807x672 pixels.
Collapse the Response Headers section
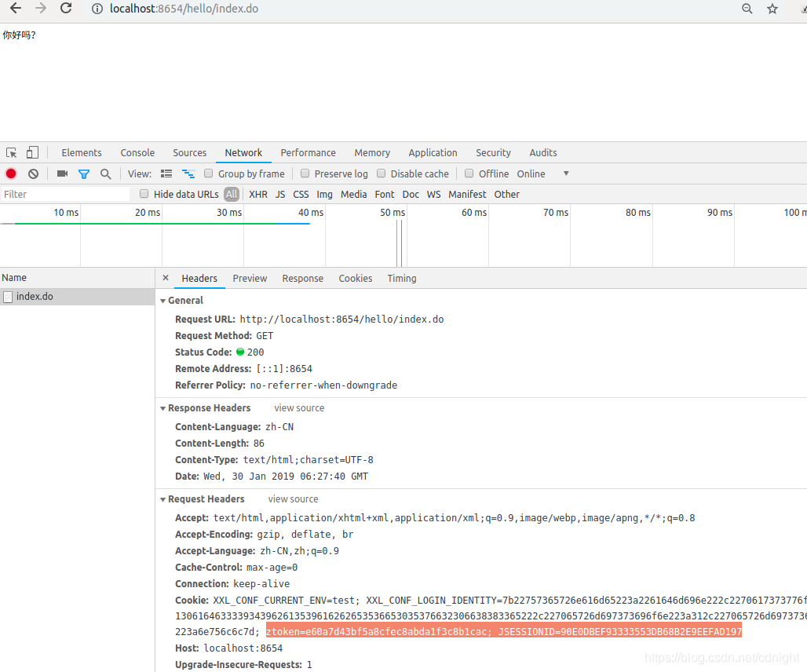point(162,408)
